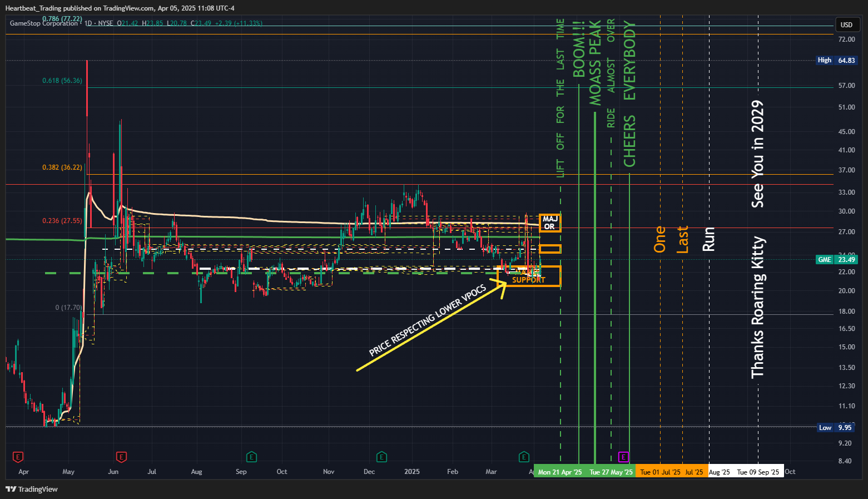Screen dimensions: 868x499
Task: Click the GameStop Corporation symbol title
Action: 44,23
